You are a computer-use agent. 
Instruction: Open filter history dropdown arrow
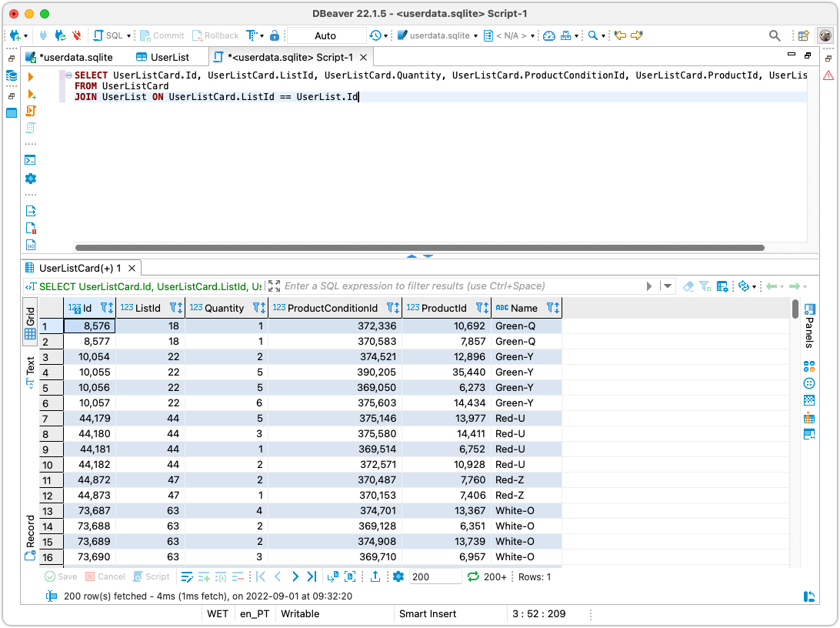(x=668, y=286)
